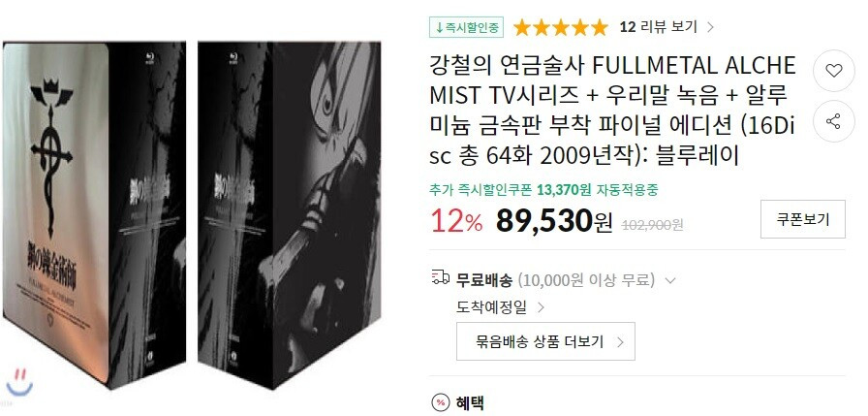Image resolution: width=868 pixels, height=416 pixels.
Task: Select the right box set product image
Action: point(289,214)
